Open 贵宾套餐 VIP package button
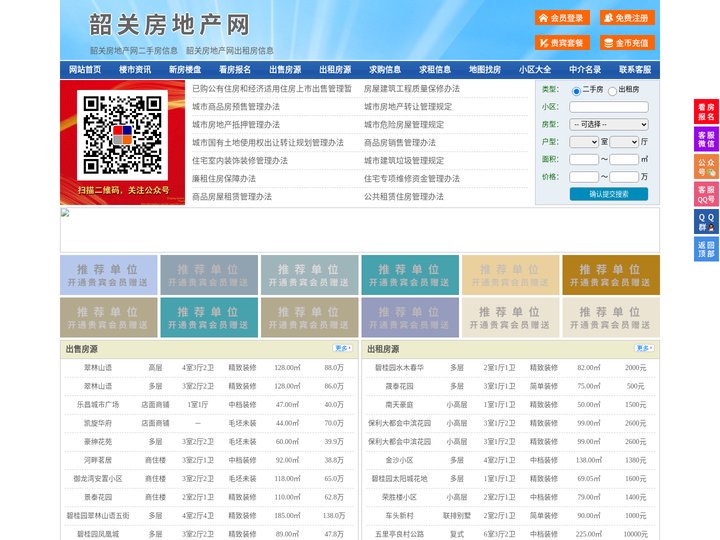Image resolution: width=720 pixels, height=540 pixels. coord(562,43)
